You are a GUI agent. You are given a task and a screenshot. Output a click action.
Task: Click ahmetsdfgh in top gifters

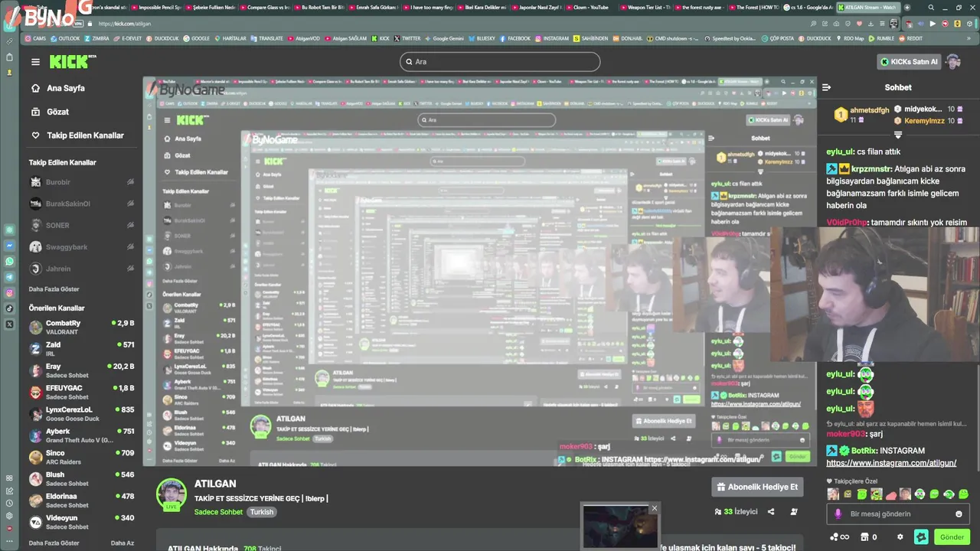(870, 110)
